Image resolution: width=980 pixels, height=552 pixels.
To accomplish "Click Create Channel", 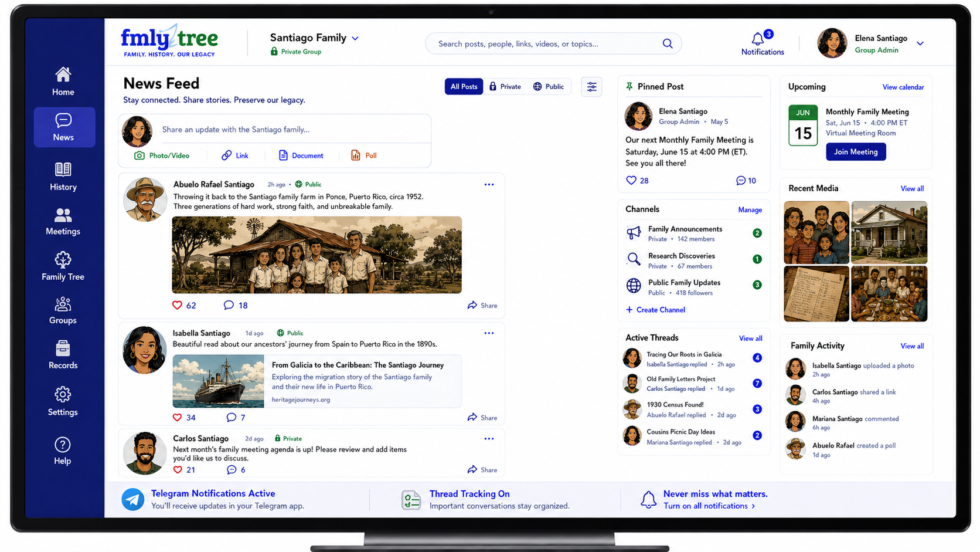I will (x=655, y=310).
